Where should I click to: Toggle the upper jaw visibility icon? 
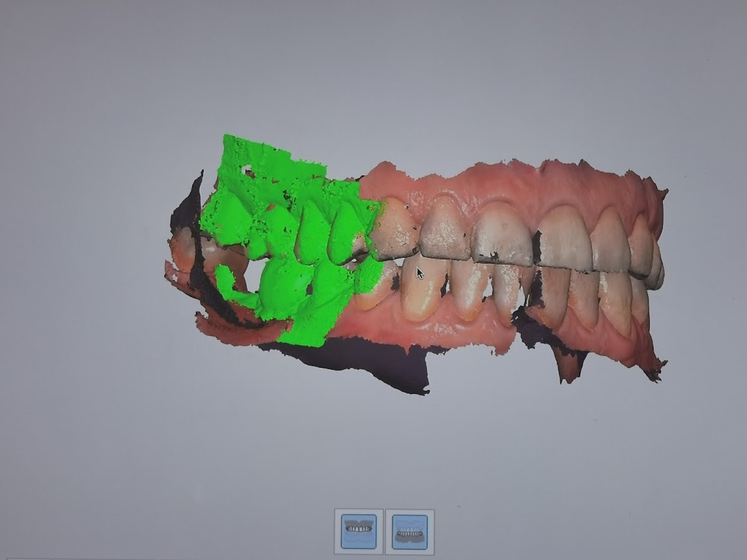point(359,531)
